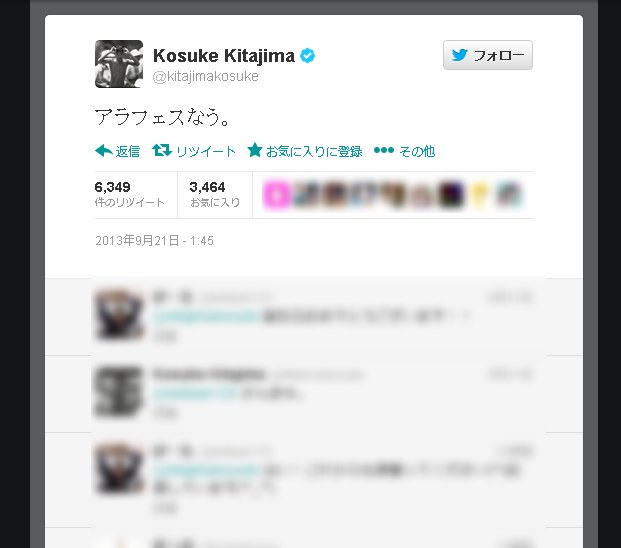621x548 pixels.
Task: Click the blue verified badge
Action: pyautogui.click(x=308, y=55)
